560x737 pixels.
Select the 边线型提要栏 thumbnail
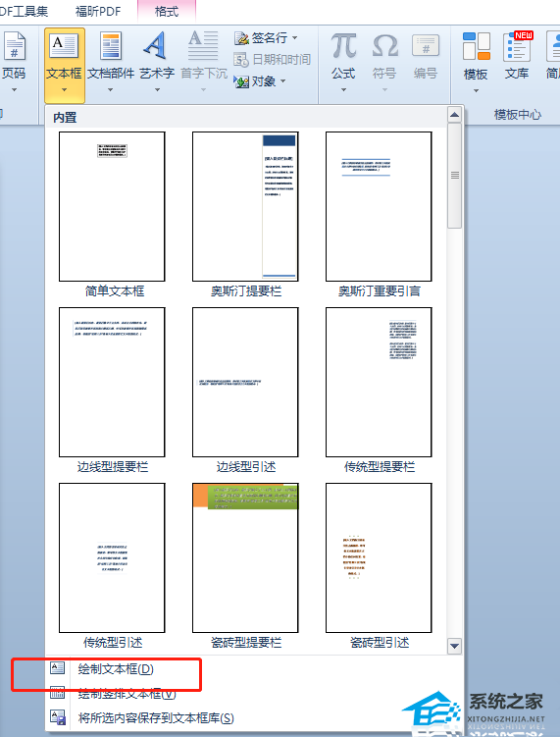112,382
